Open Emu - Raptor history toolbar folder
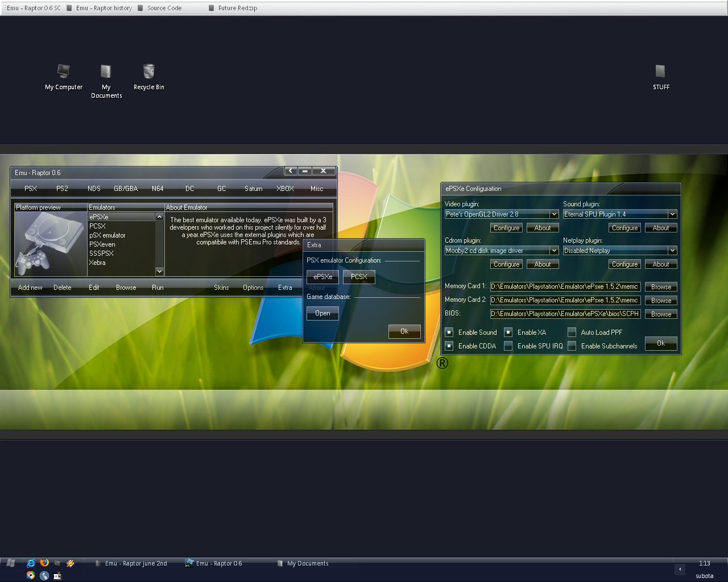This screenshot has width=728, height=582. (99, 8)
